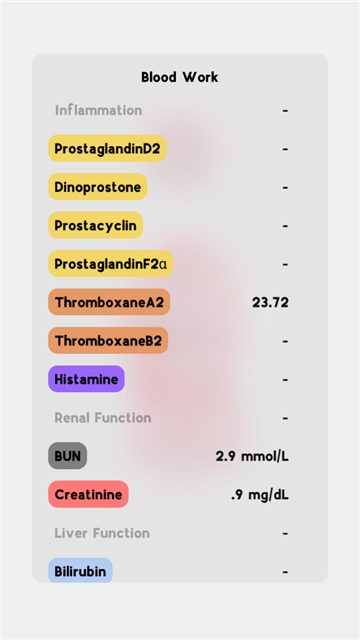Click the ThromboxaneB2 tag
The image size is (360, 640).
tap(108, 340)
